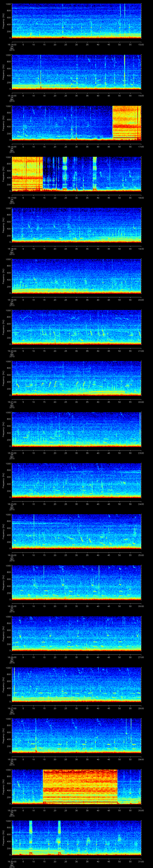Click the "17:00" end time label

click(141, 147)
